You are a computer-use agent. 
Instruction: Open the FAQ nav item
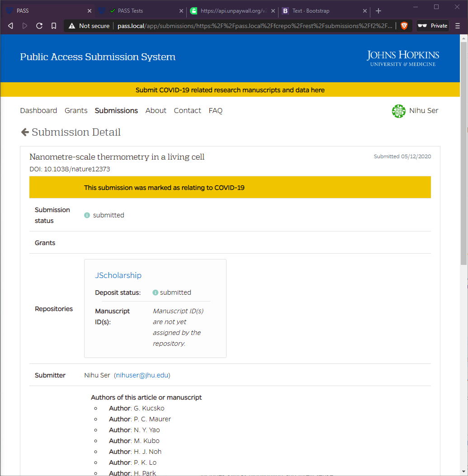point(216,110)
